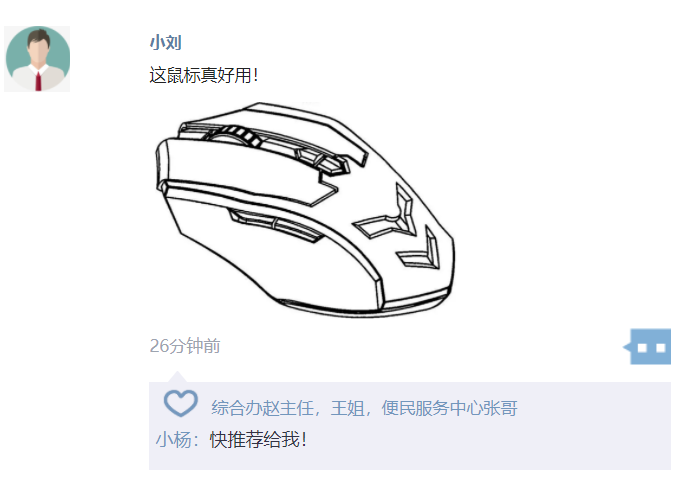Viewport: 689px width, 485px height.
Task: Tap the side buttons on the mouse drawing
Action: 275,225
